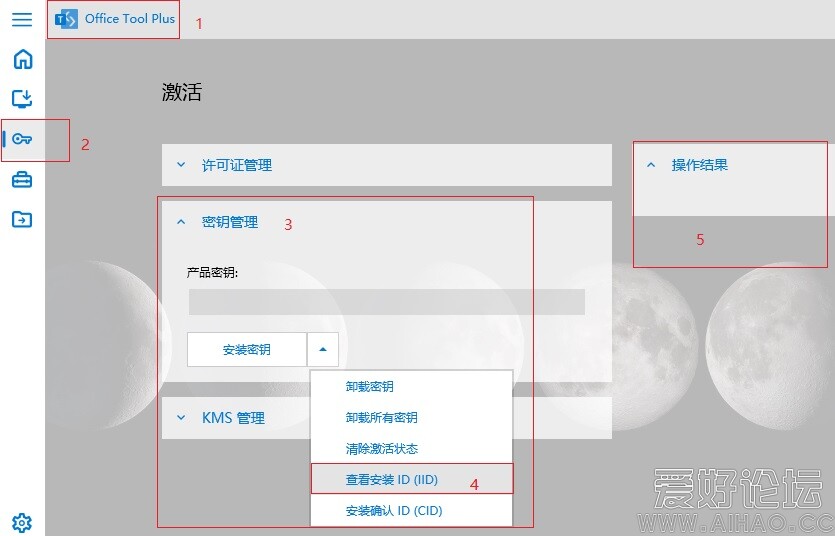The image size is (835, 536).
Task: Open the Toolbox briefcase sidebar icon
Action: pos(22,180)
